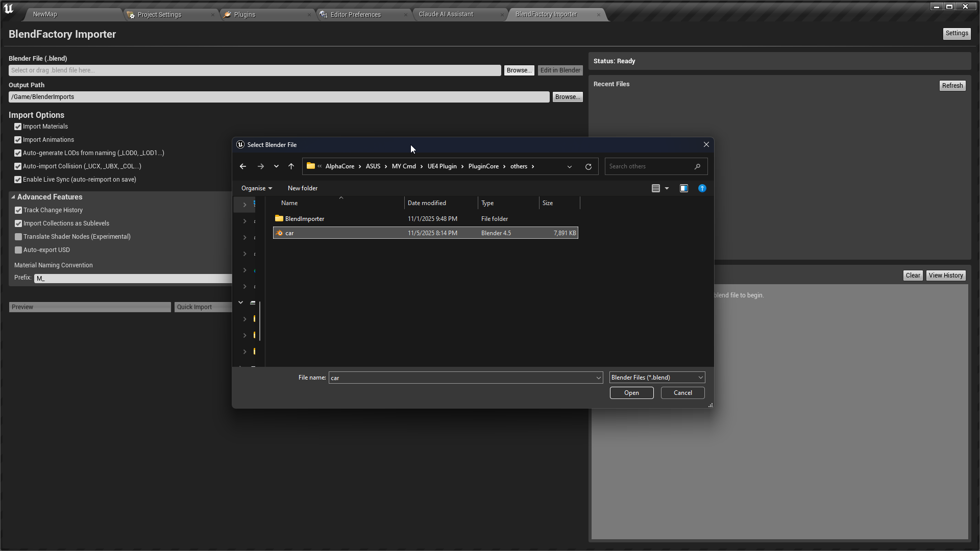Enable Translate Shader Nodes (Experimental)
980x551 pixels.
tap(18, 237)
